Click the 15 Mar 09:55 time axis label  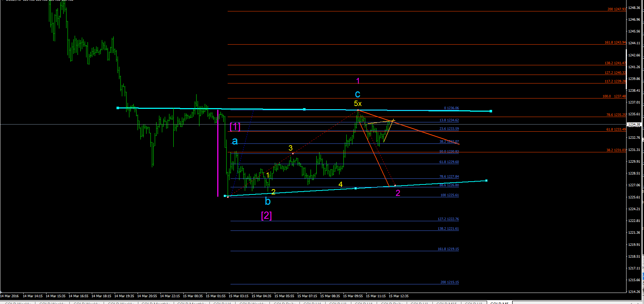pyautogui.click(x=353, y=296)
